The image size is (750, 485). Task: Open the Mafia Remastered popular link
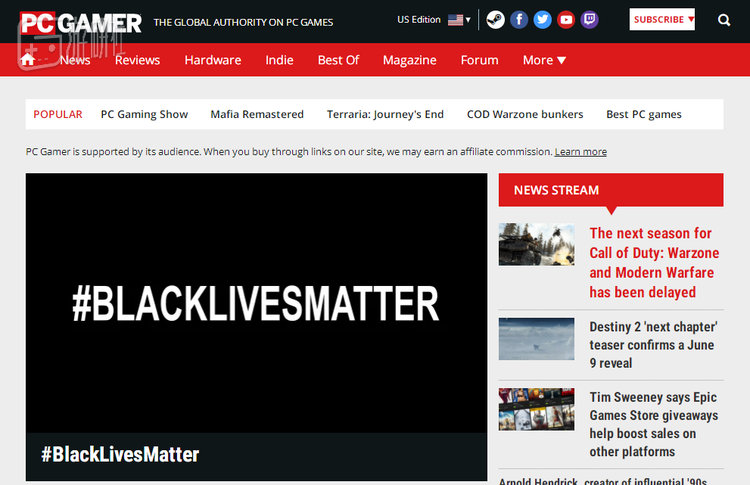click(257, 114)
